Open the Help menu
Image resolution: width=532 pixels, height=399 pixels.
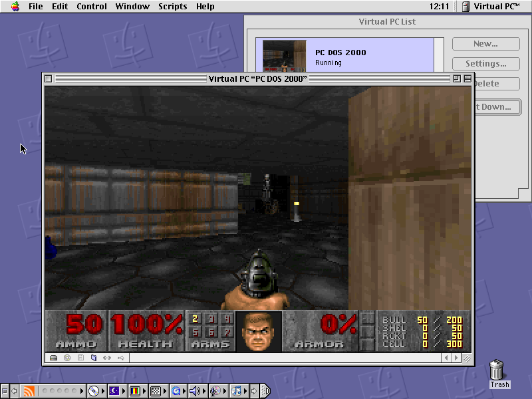205,7
